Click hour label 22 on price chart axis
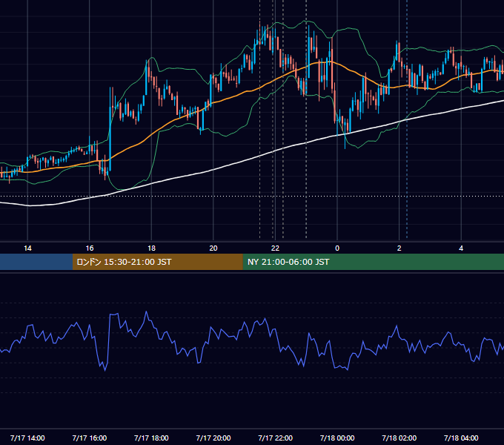 tap(276, 248)
